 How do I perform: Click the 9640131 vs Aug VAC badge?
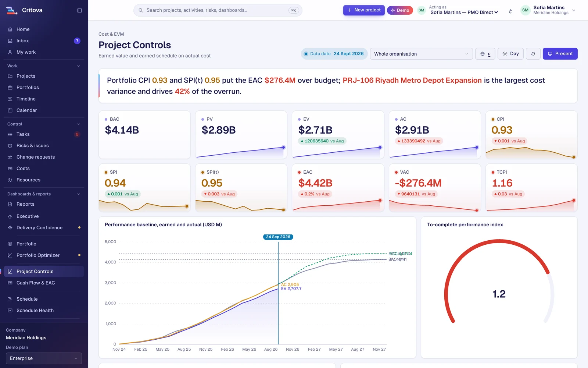tap(416, 194)
